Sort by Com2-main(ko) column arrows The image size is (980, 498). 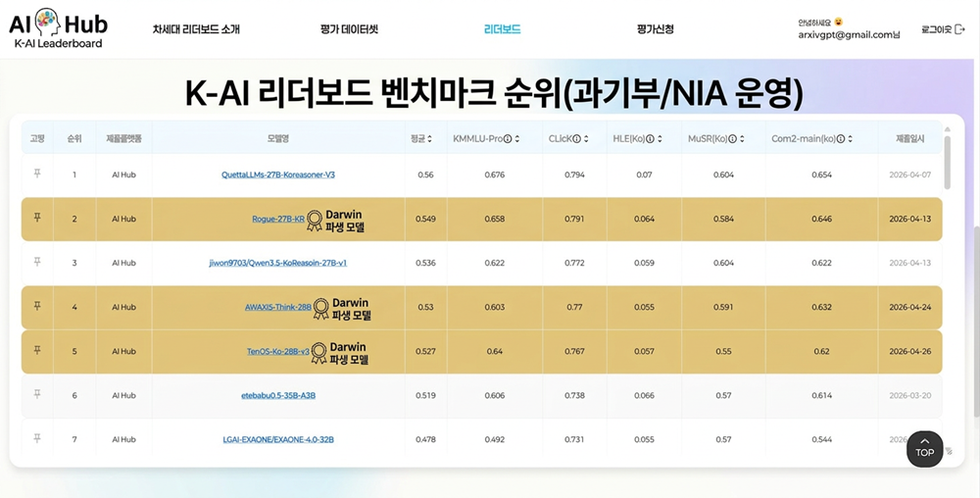tap(850, 139)
